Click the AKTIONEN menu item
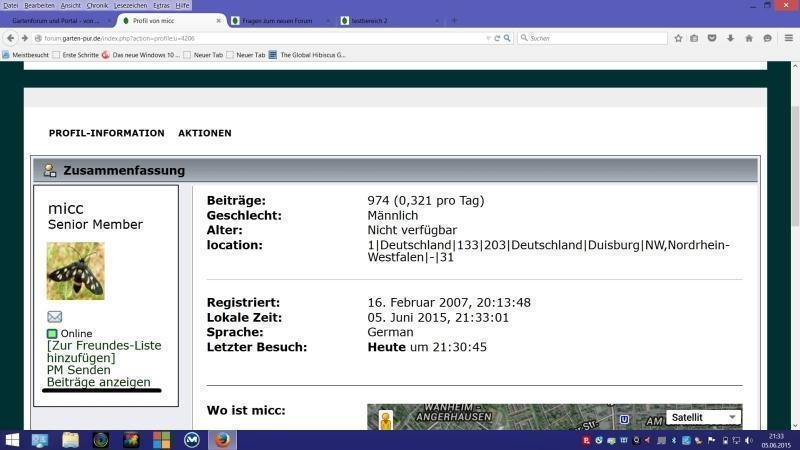This screenshot has width=800, height=450. click(204, 133)
